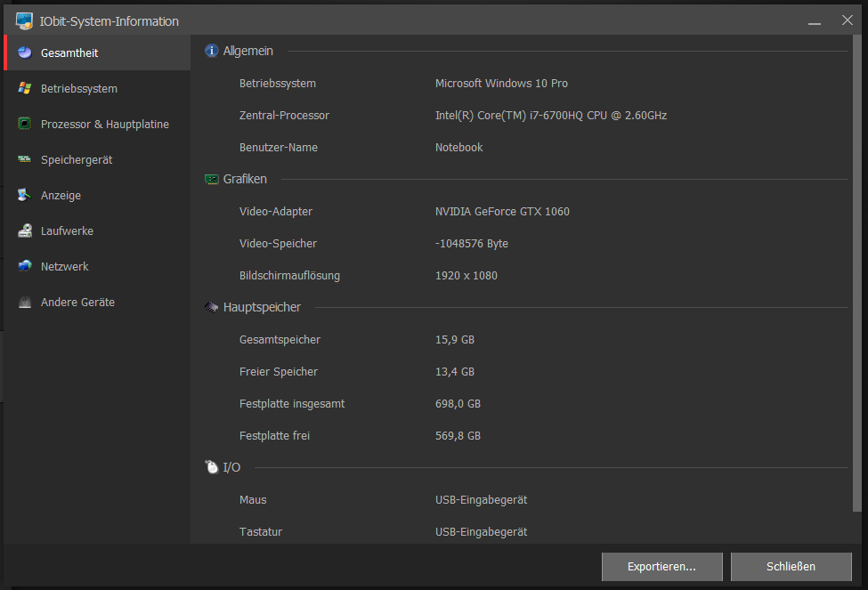
Task: Click the Maus USB-Eingabegerät value
Action: point(481,500)
